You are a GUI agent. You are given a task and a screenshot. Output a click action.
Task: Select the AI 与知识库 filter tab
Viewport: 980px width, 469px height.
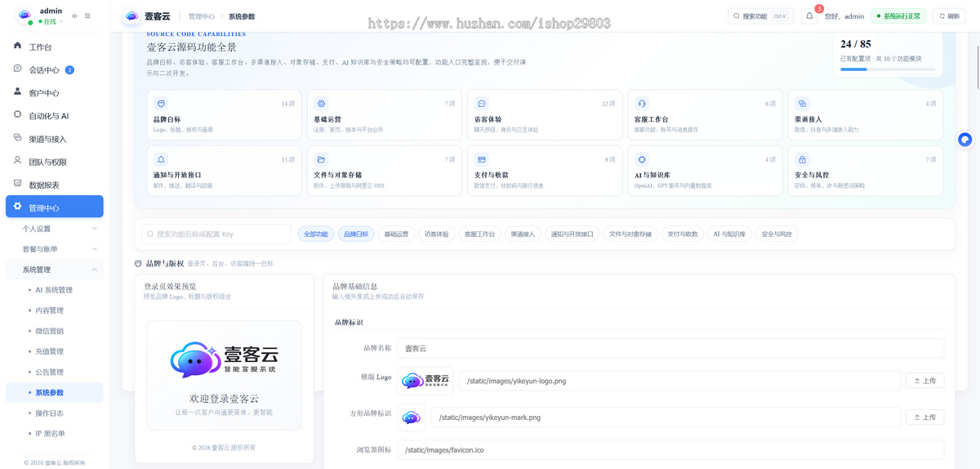729,234
